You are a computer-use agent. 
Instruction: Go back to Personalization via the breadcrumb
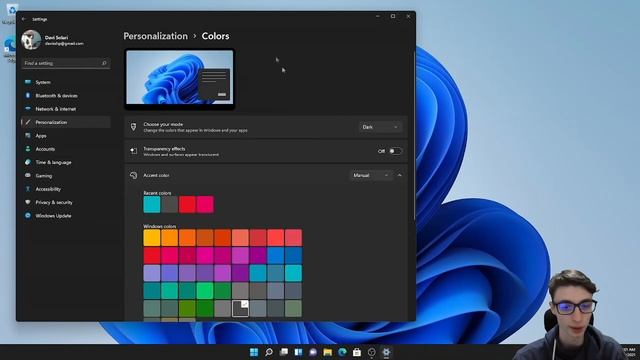pos(156,36)
